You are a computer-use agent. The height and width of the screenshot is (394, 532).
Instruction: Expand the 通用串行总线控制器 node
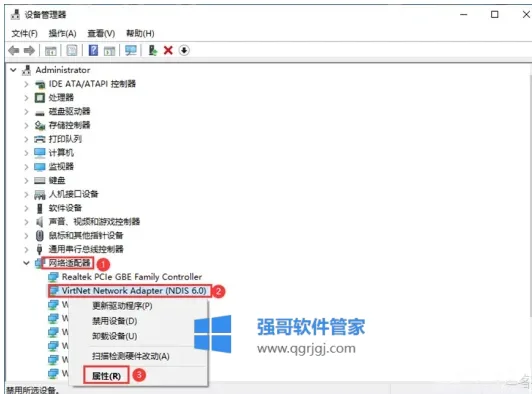click(26, 249)
